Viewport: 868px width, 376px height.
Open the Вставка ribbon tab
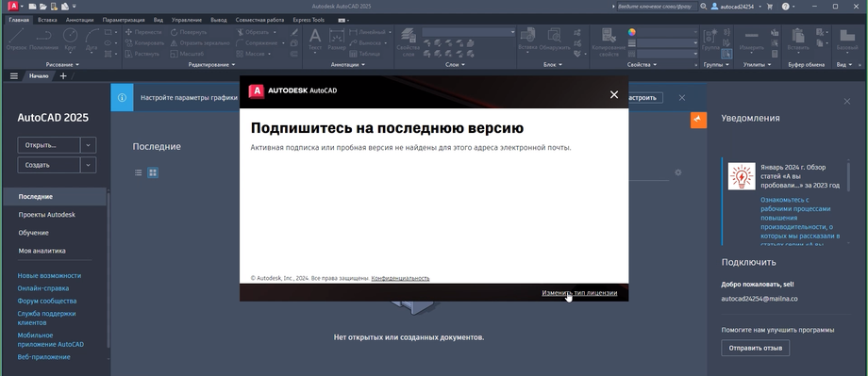pos(47,20)
